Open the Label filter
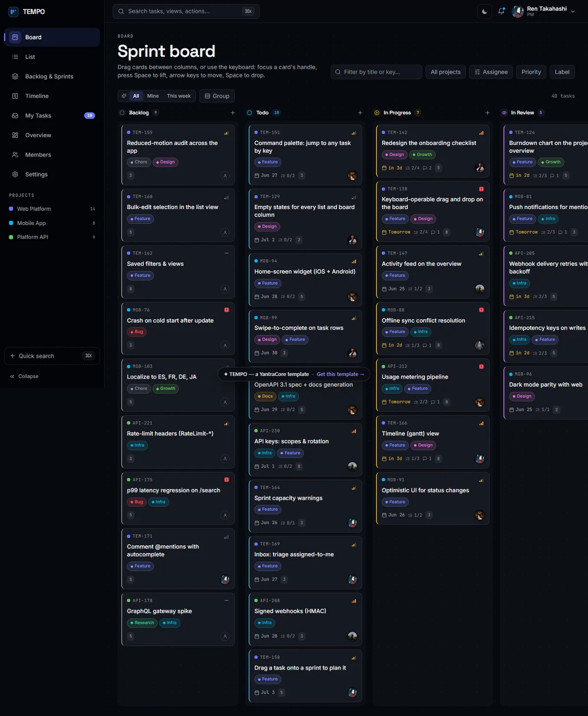 pos(562,72)
